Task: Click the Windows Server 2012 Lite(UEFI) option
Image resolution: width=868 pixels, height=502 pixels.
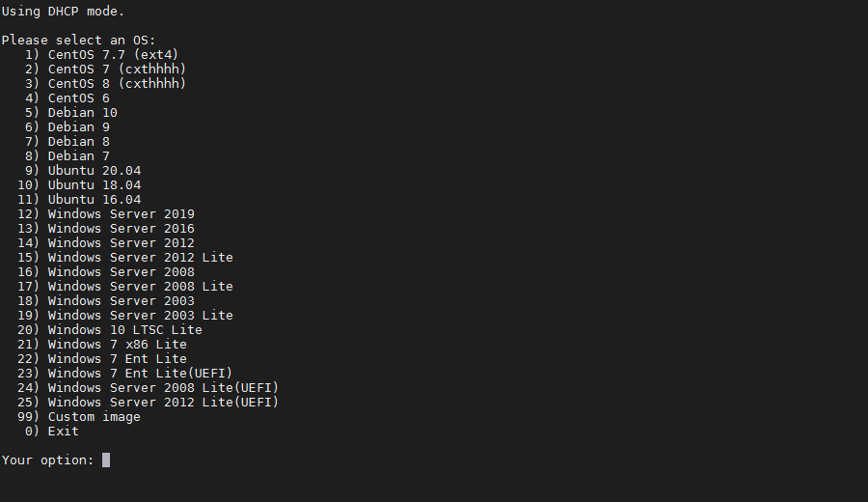Action: 163,403
